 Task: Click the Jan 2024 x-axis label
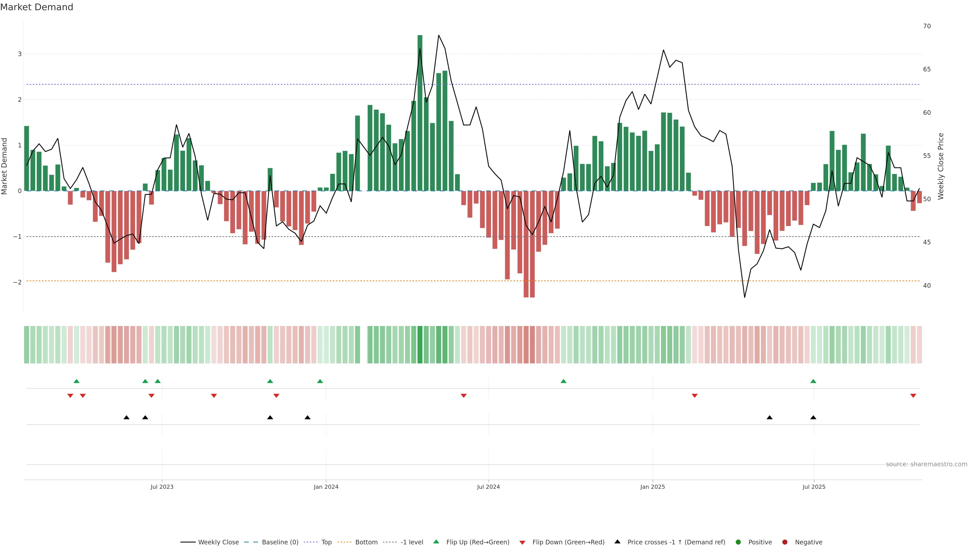pyautogui.click(x=326, y=487)
